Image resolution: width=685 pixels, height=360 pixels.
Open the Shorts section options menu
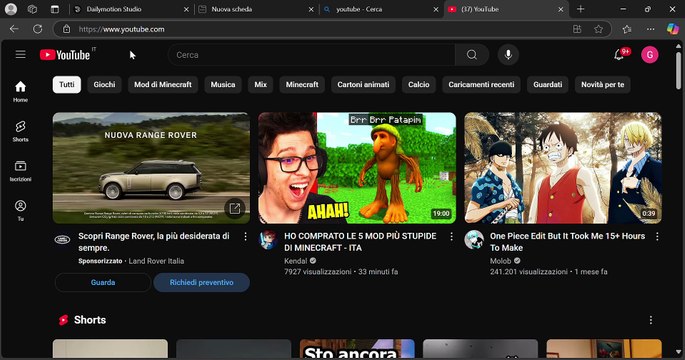point(650,320)
